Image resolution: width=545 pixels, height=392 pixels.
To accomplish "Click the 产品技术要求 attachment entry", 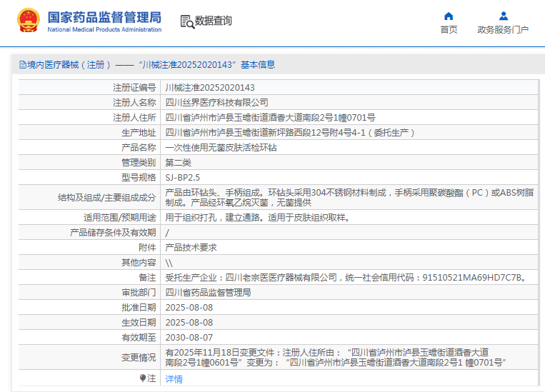I will pos(191,248).
